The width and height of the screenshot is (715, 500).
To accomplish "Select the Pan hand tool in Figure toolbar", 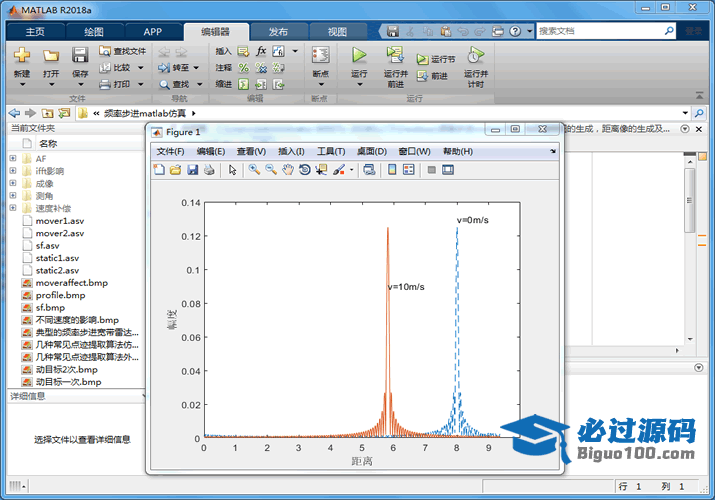I will 288,170.
